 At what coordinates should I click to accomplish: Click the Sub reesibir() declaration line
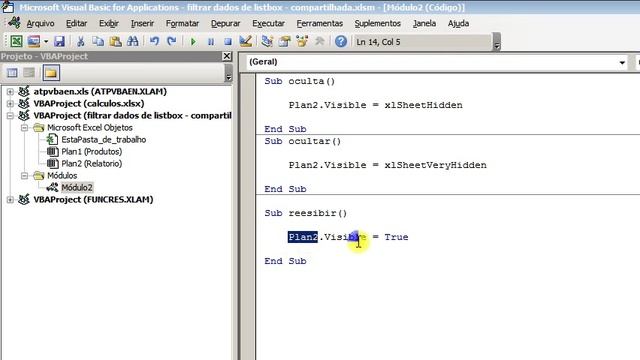point(305,213)
